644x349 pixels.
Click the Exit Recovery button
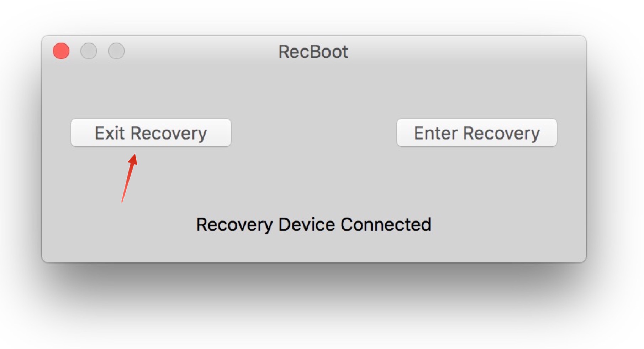tap(151, 133)
